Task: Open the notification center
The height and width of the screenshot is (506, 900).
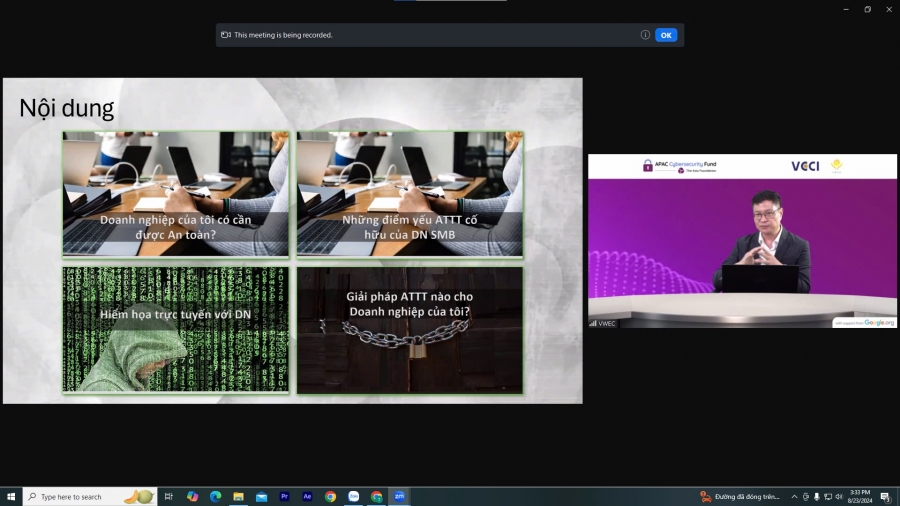Action: [x=885, y=496]
